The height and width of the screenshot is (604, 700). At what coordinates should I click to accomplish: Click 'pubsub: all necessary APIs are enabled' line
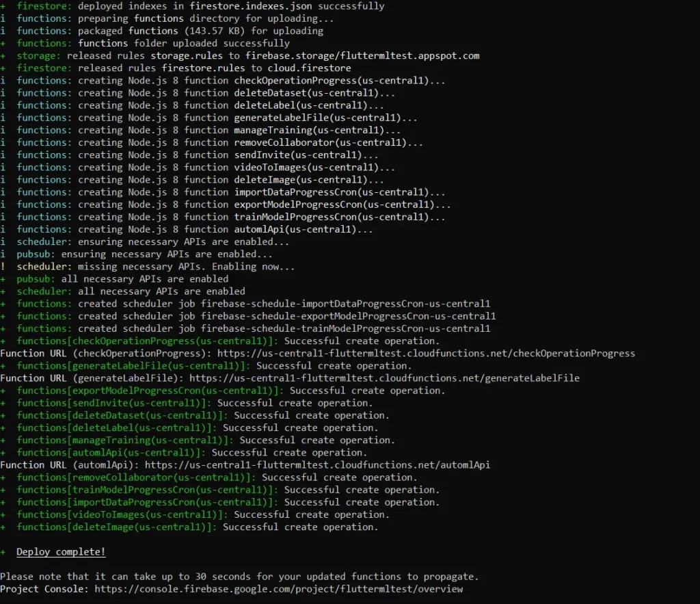pos(114,279)
